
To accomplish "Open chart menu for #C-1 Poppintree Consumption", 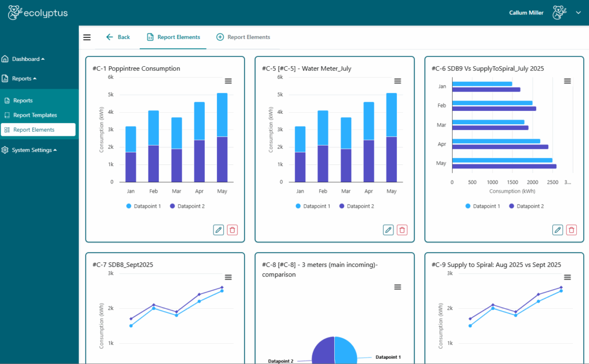I will click(228, 81).
